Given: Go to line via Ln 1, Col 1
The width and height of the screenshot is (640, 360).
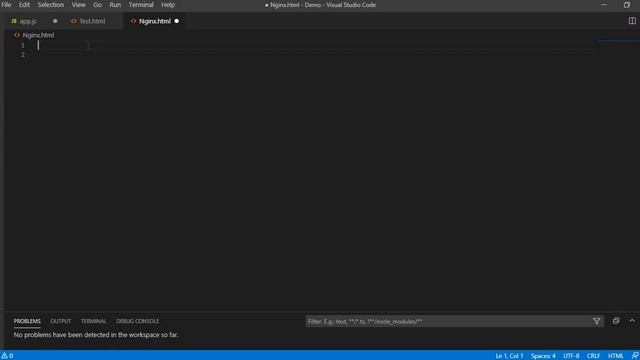Looking at the screenshot, I should pos(509,356).
